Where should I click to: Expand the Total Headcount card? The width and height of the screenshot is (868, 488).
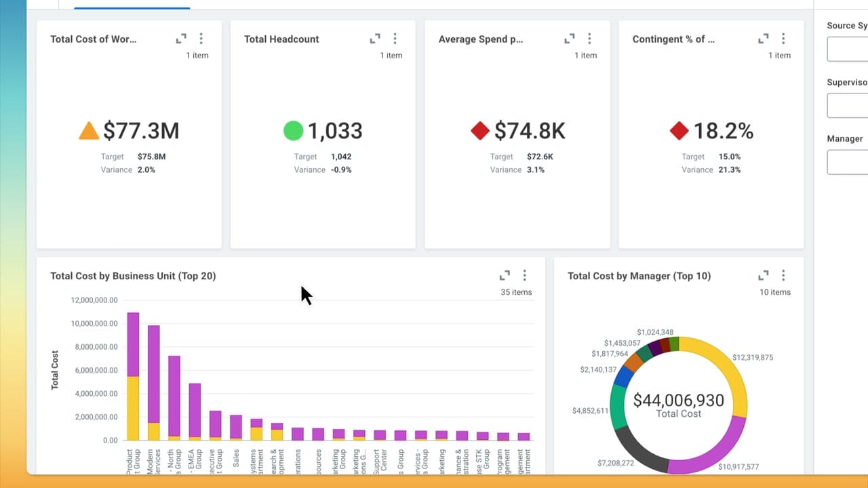point(375,39)
